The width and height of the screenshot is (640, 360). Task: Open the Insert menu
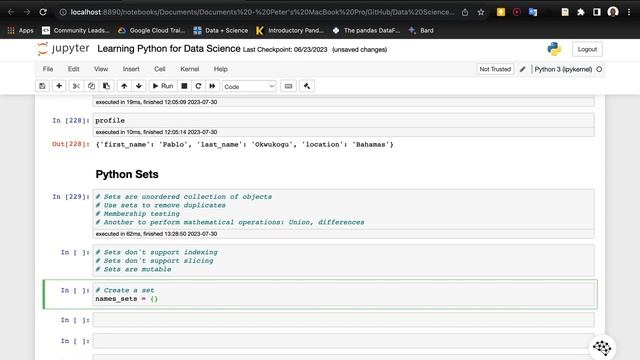pos(131,69)
